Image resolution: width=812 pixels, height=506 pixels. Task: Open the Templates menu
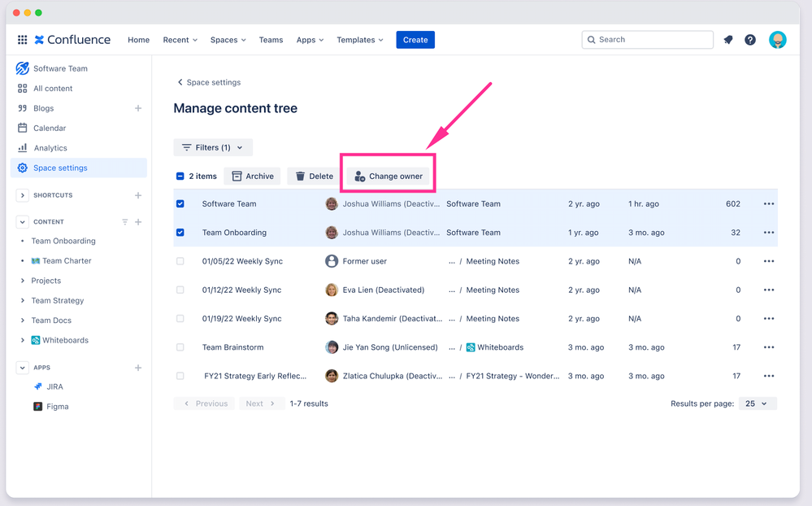360,40
